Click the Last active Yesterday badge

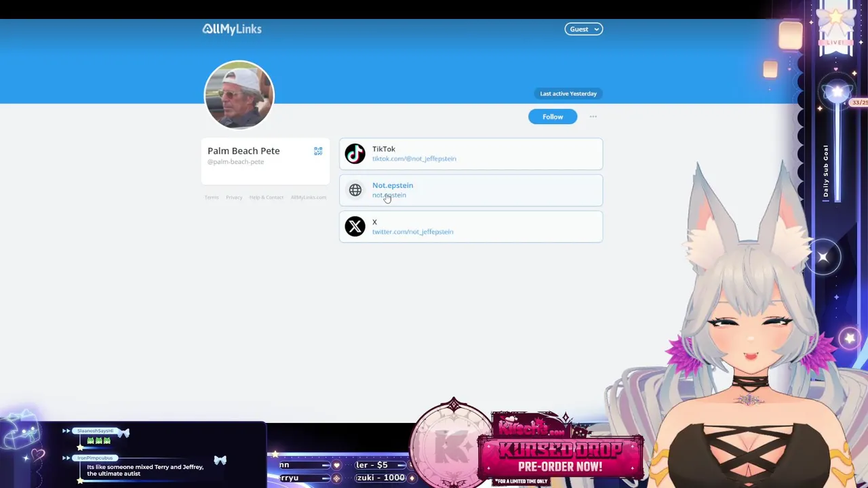568,94
